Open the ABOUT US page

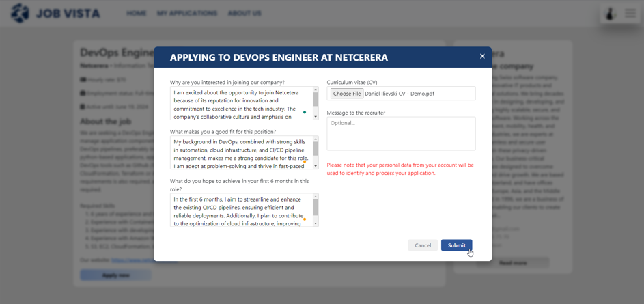pyautogui.click(x=244, y=13)
